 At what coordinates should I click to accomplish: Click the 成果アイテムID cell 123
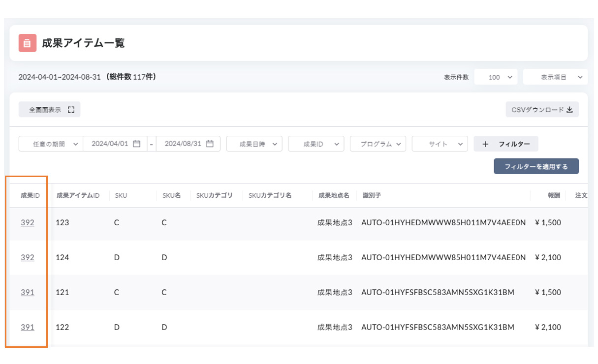coord(63,222)
